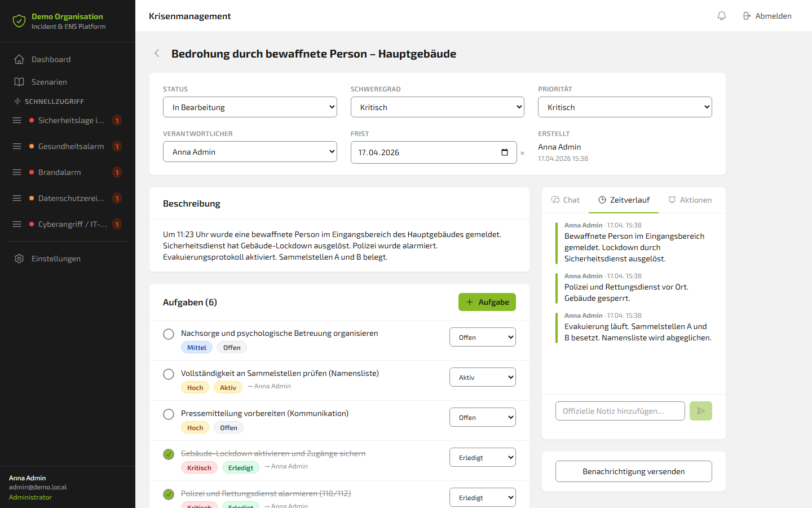Image resolution: width=812 pixels, height=508 pixels.
Task: Open the Verantwortlicher dropdown with Anna Admin
Action: 250,152
